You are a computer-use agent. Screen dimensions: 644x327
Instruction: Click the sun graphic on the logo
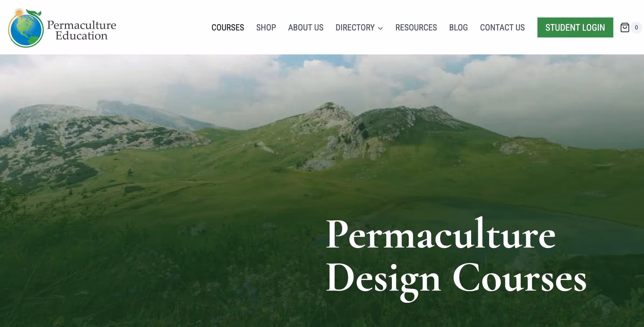(x=19, y=13)
